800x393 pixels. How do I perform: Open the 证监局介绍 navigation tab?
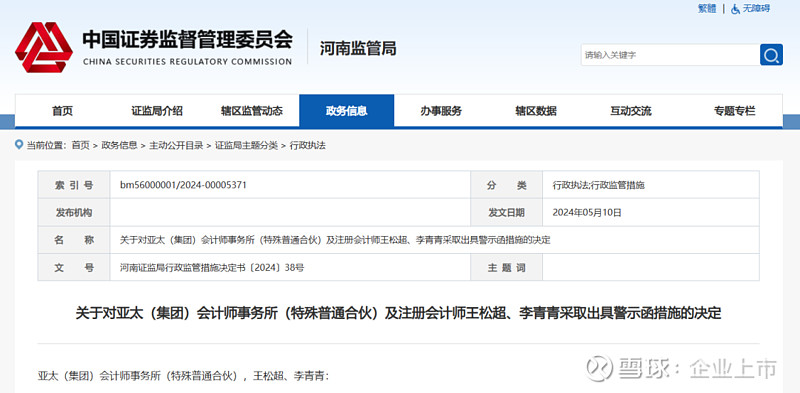click(x=157, y=111)
